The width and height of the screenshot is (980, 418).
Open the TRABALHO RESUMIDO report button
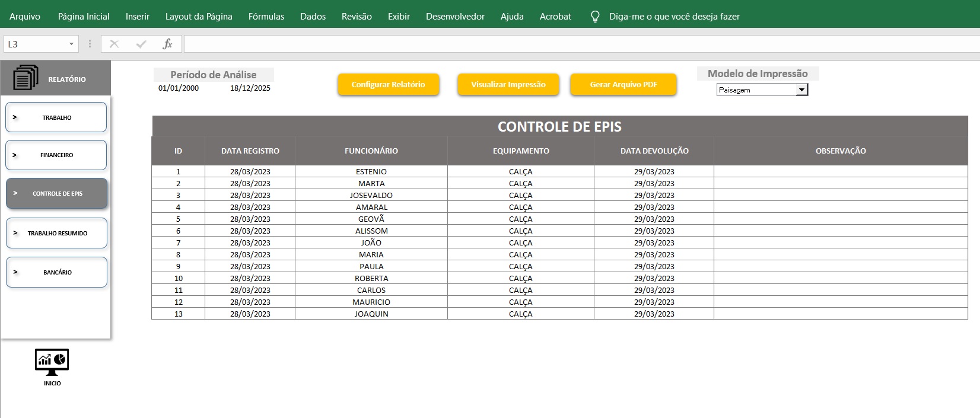pos(57,233)
